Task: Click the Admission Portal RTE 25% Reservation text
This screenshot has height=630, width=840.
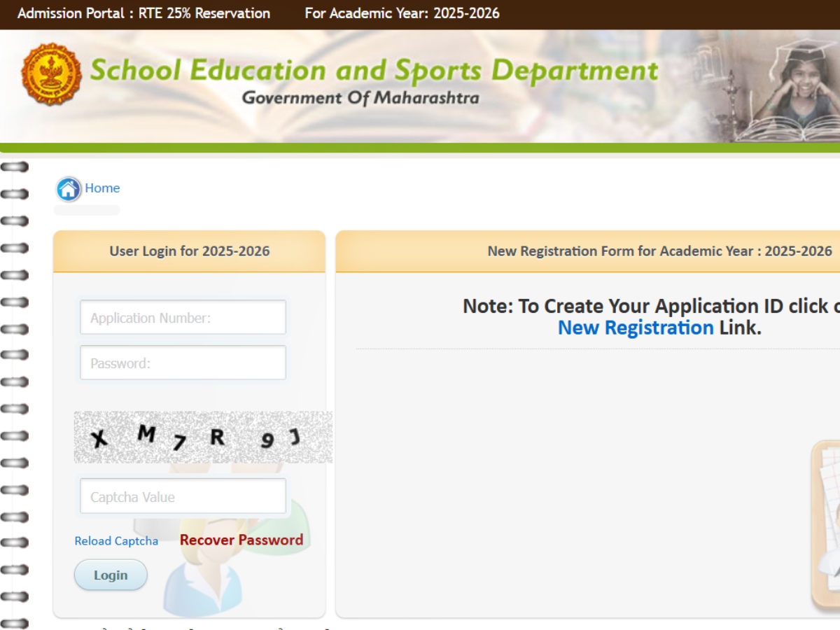Action: click(143, 13)
